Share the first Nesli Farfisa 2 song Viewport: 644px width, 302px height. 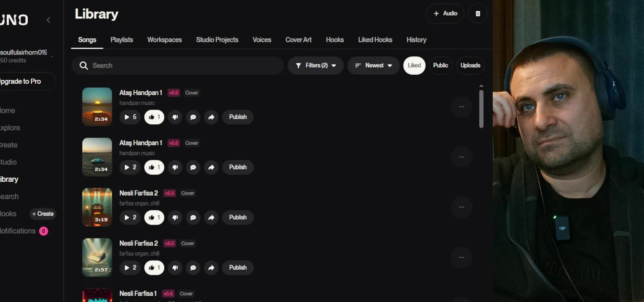point(211,217)
